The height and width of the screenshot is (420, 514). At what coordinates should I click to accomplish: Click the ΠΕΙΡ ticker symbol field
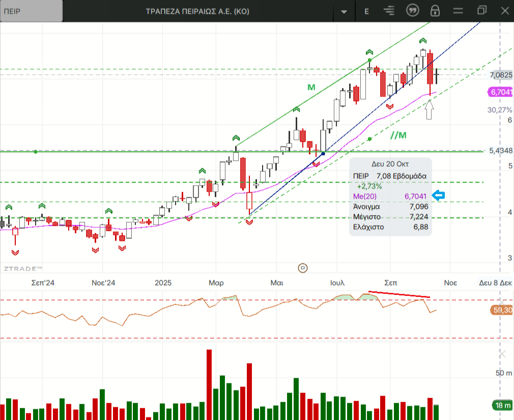pos(32,11)
